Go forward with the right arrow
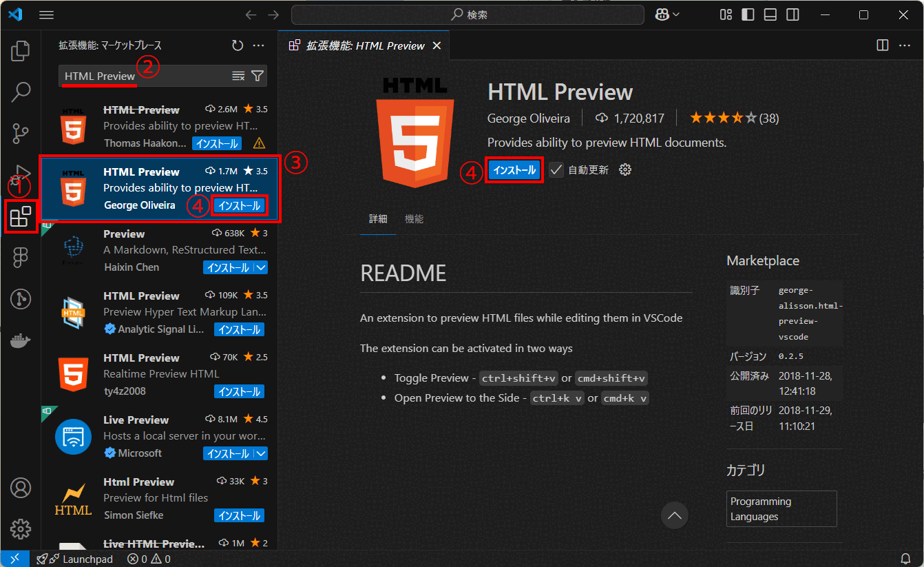The width and height of the screenshot is (924, 567). point(273,14)
